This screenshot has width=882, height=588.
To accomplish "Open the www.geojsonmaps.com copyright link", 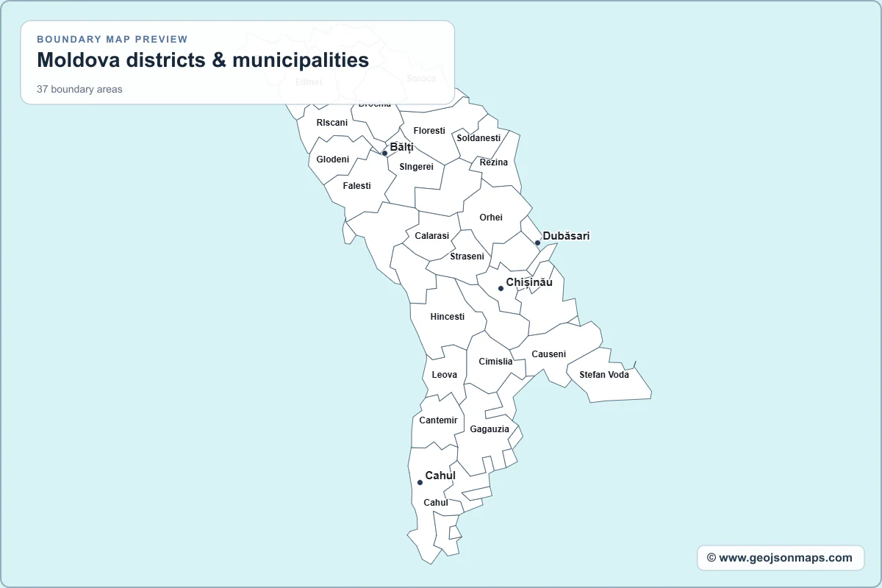I will click(780, 558).
